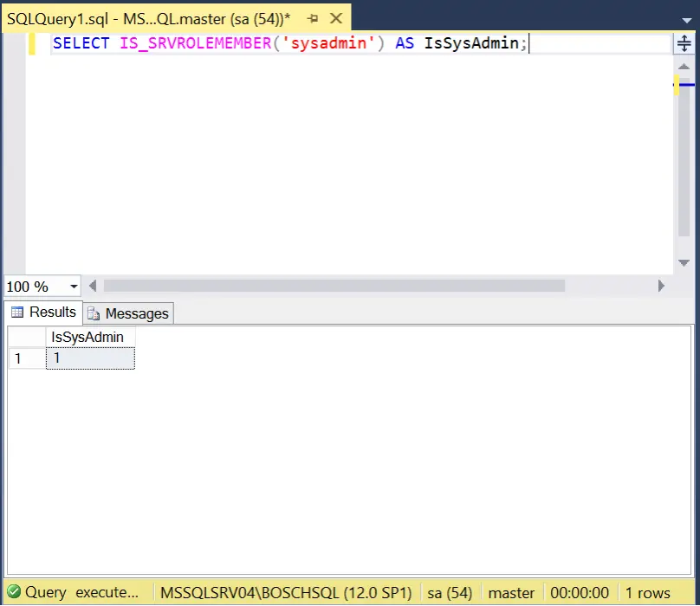Image resolution: width=700 pixels, height=606 pixels.
Task: Click the editor vertical scroll up arrow
Action: tap(684, 67)
